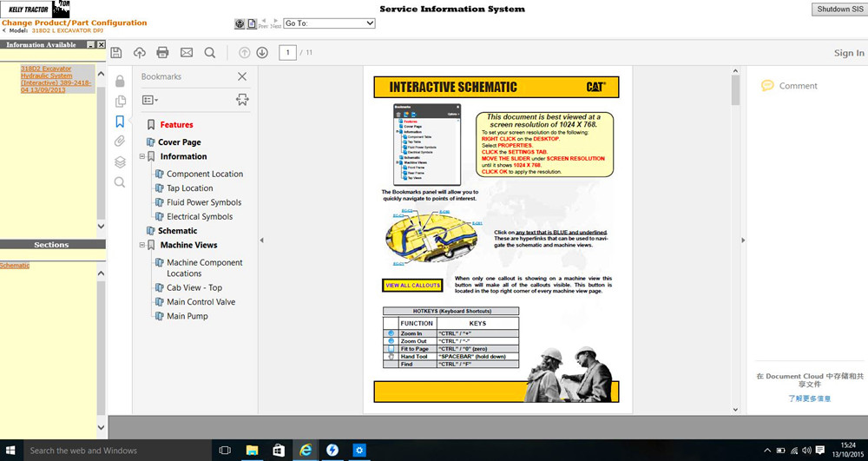The width and height of the screenshot is (868, 461).
Task: Open the Information bookmark
Action: 183,156
